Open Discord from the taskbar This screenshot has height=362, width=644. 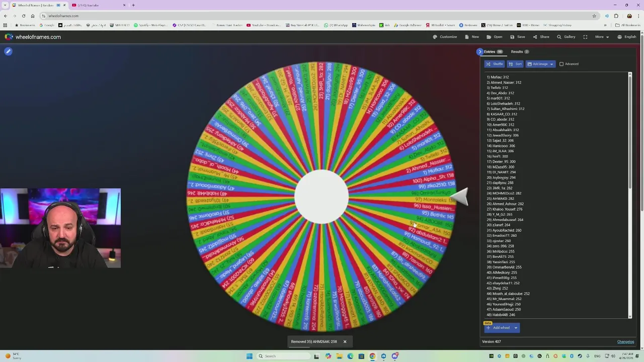[x=394, y=356]
